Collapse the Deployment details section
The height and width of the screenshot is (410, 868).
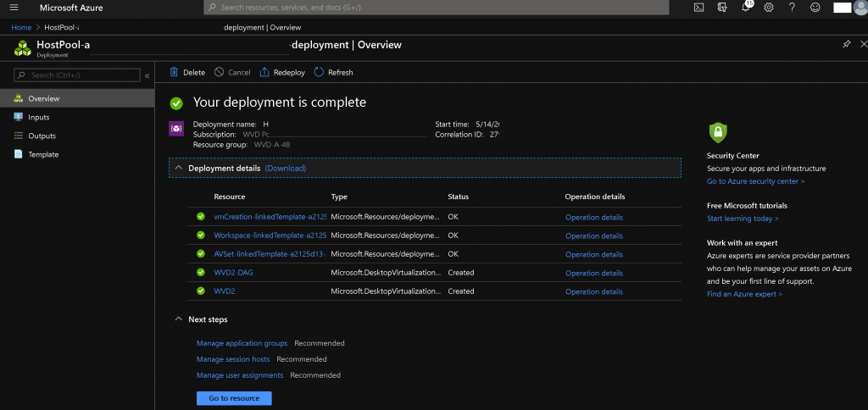[178, 168]
